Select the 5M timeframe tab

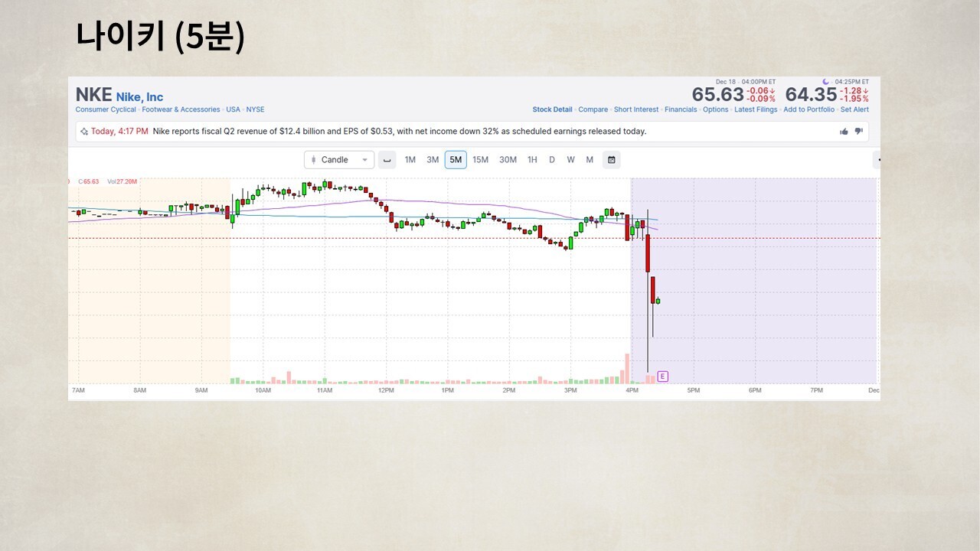[x=456, y=160]
